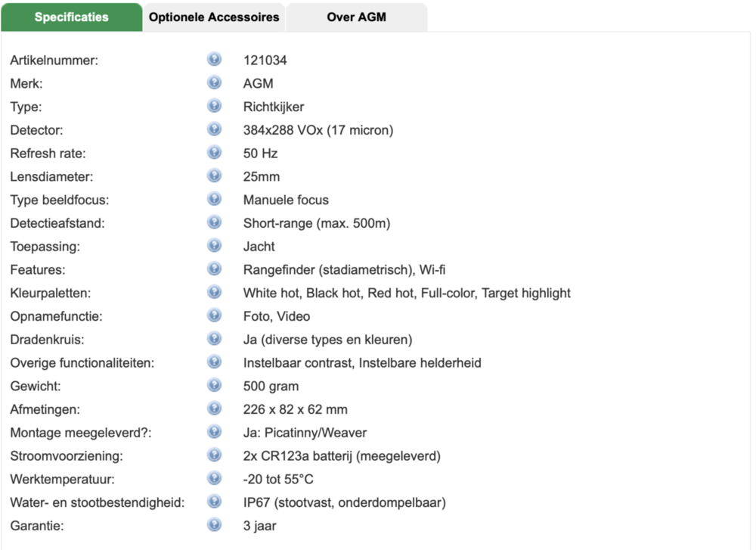Click the question icon for Stroomvoorziening
756x550 pixels.
[214, 455]
